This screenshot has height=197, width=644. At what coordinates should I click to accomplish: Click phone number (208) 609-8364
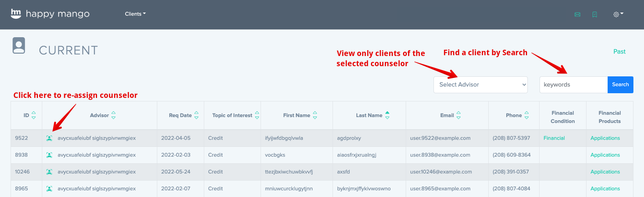click(512, 155)
